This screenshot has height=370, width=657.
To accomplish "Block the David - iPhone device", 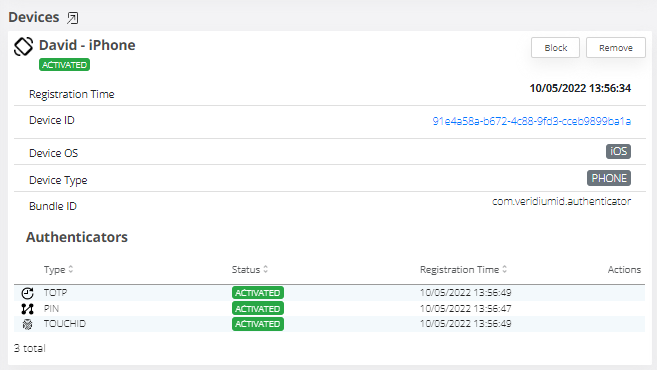I will [x=556, y=48].
